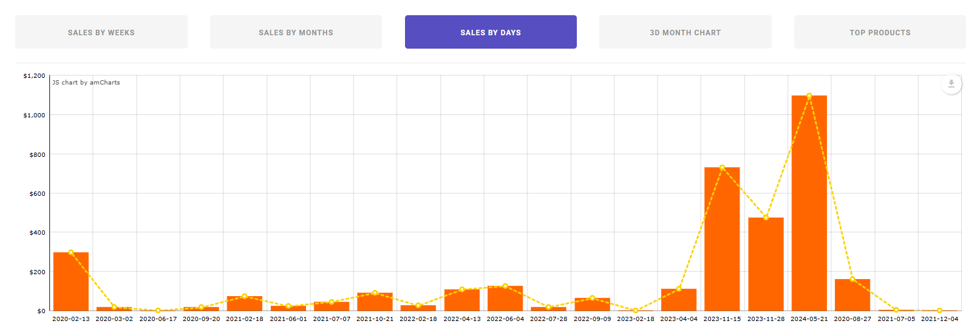Click the yellow line point above 2022-09-09
Image resolution: width=980 pixels, height=335 pixels.
(x=593, y=298)
